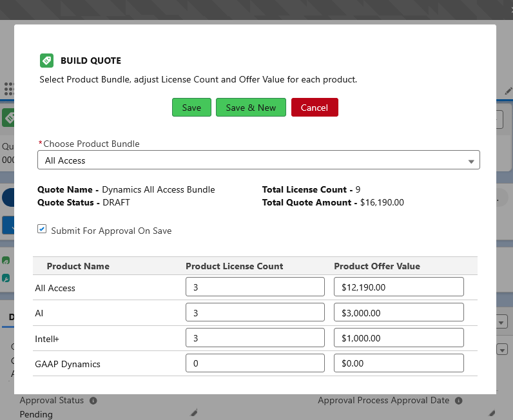Click the Save button

tap(191, 108)
